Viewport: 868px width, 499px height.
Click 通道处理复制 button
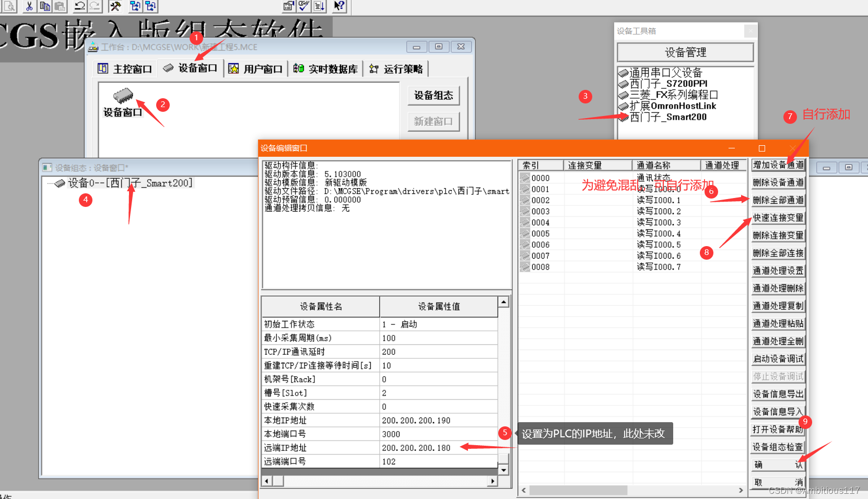(x=778, y=306)
